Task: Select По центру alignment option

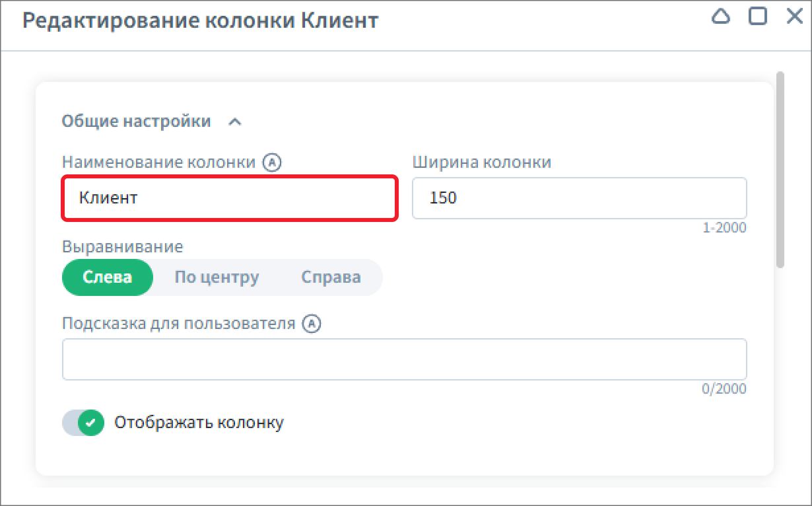Action: coord(217,277)
